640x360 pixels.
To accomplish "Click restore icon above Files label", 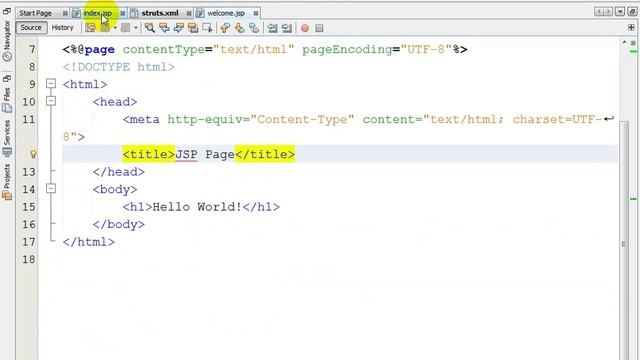I will click(7, 78).
